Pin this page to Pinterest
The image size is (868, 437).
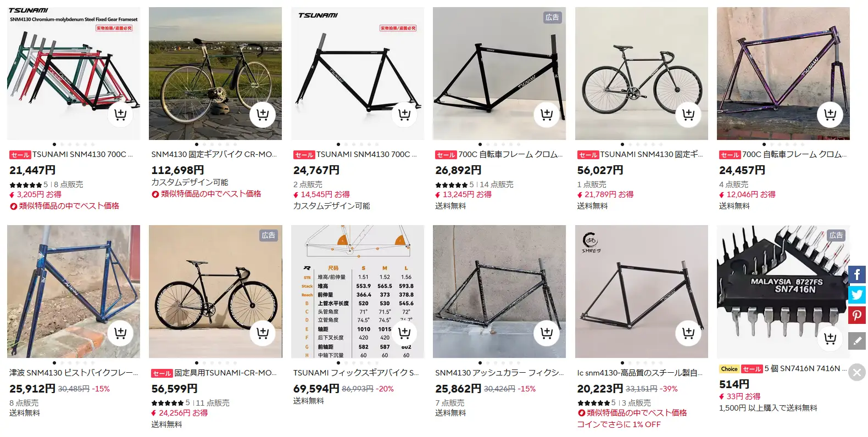tap(857, 315)
